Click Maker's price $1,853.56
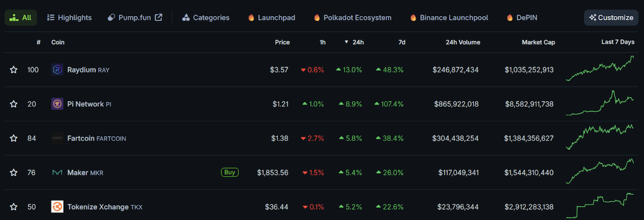This screenshot has height=220, width=644. pos(273,173)
